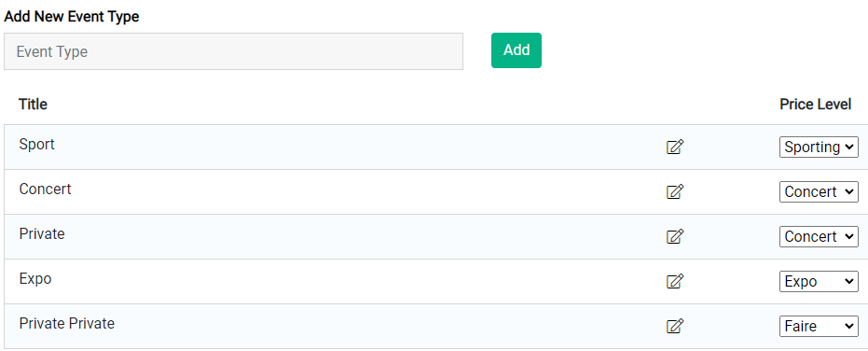Click the Add New Event Type heading
This screenshot has width=868, height=351.
(x=72, y=17)
